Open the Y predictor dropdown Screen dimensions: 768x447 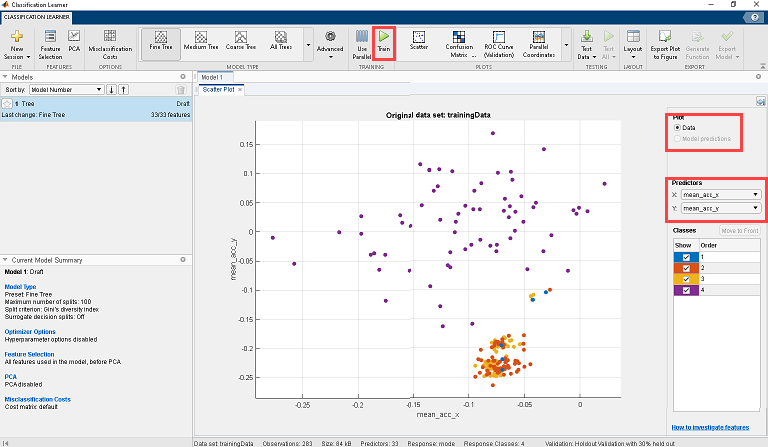(720, 208)
